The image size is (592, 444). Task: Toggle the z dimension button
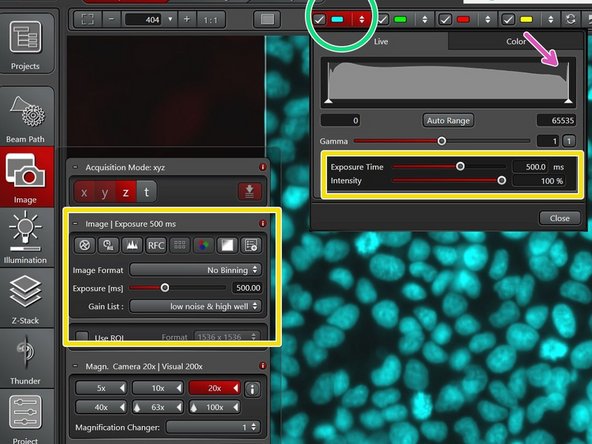pyautogui.click(x=126, y=193)
